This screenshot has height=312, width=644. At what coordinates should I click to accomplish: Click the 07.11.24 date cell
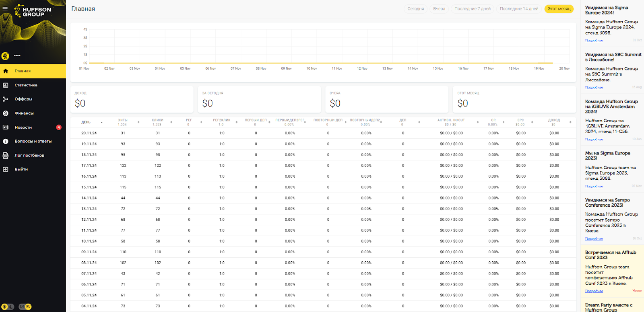(x=89, y=274)
